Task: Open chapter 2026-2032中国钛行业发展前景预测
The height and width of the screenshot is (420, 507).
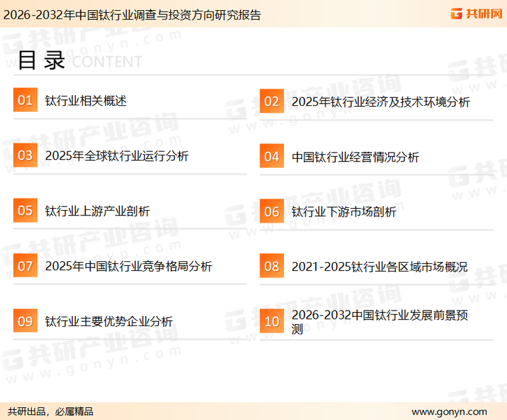Action: pos(380,322)
